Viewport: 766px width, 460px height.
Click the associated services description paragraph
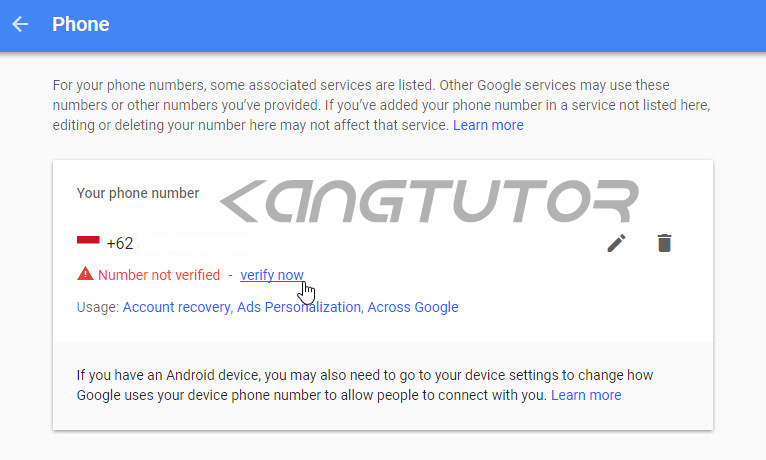(x=381, y=105)
